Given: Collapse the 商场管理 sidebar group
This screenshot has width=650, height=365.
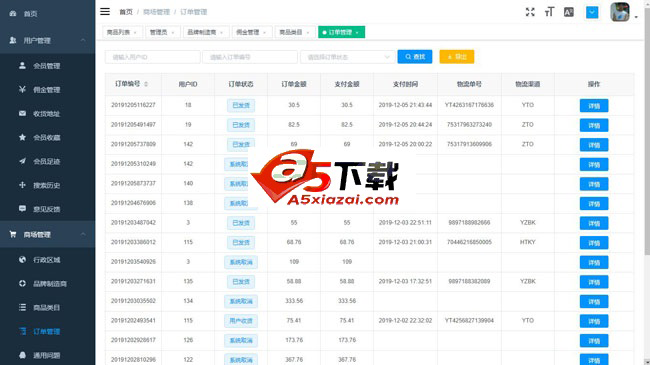Looking at the screenshot, I should pyautogui.click(x=47, y=234).
